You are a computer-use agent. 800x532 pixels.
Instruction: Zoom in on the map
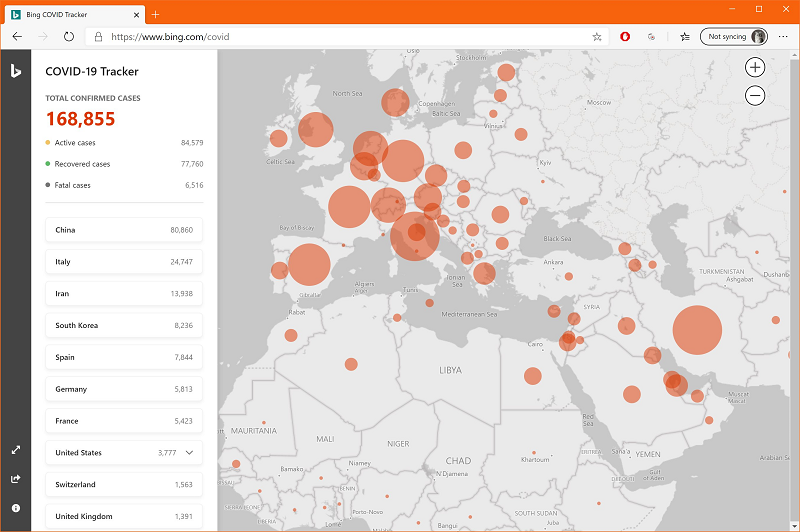(755, 68)
